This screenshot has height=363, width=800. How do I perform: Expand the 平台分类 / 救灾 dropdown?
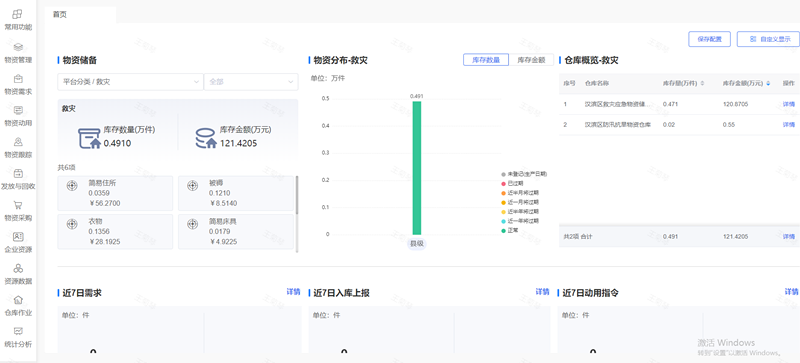(x=130, y=82)
